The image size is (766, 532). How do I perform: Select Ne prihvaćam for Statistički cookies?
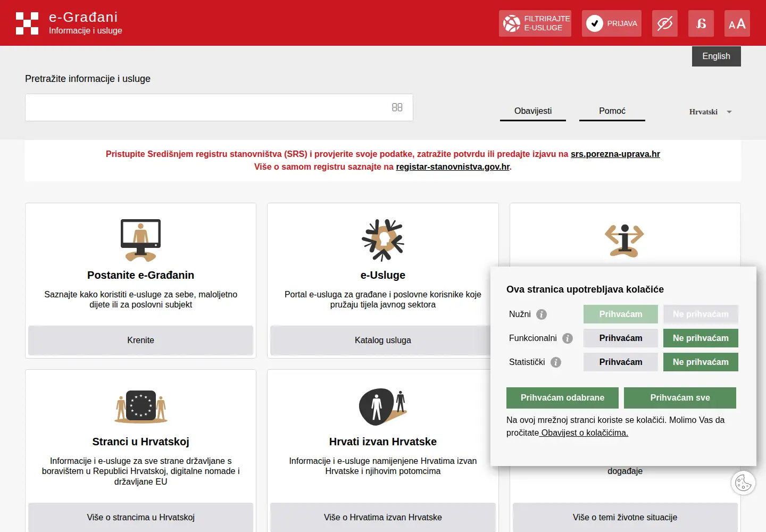click(701, 362)
